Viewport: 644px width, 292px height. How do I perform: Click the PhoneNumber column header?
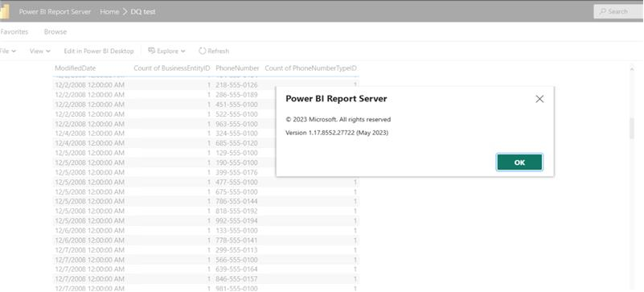[237, 68]
